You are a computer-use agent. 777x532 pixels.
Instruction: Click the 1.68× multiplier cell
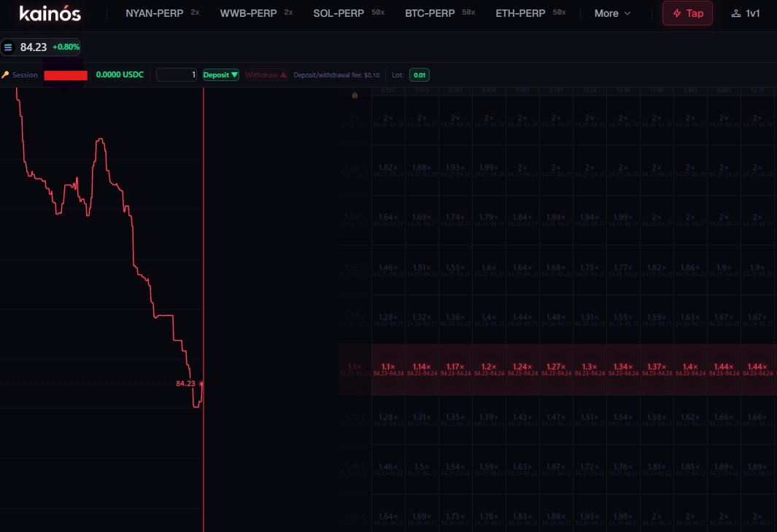[x=556, y=270]
